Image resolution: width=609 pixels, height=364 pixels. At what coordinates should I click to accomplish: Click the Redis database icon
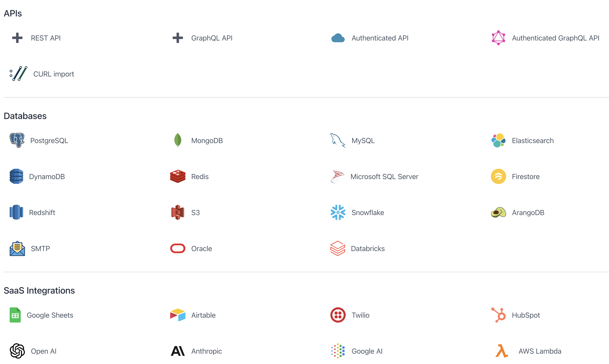coord(178,176)
